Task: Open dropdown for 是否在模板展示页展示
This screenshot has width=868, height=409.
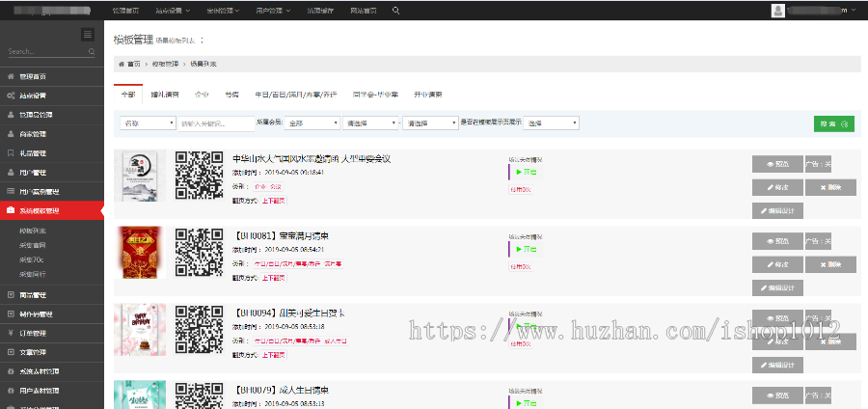Action: [x=552, y=123]
